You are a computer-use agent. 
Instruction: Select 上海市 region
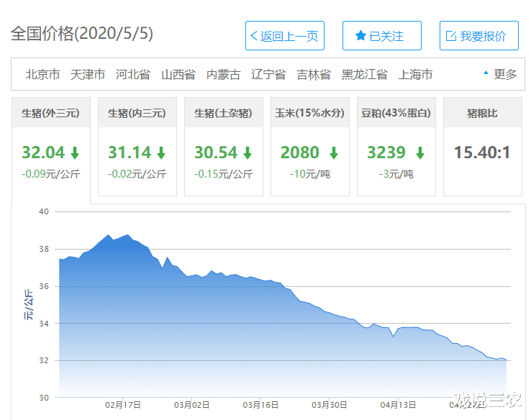pos(415,75)
